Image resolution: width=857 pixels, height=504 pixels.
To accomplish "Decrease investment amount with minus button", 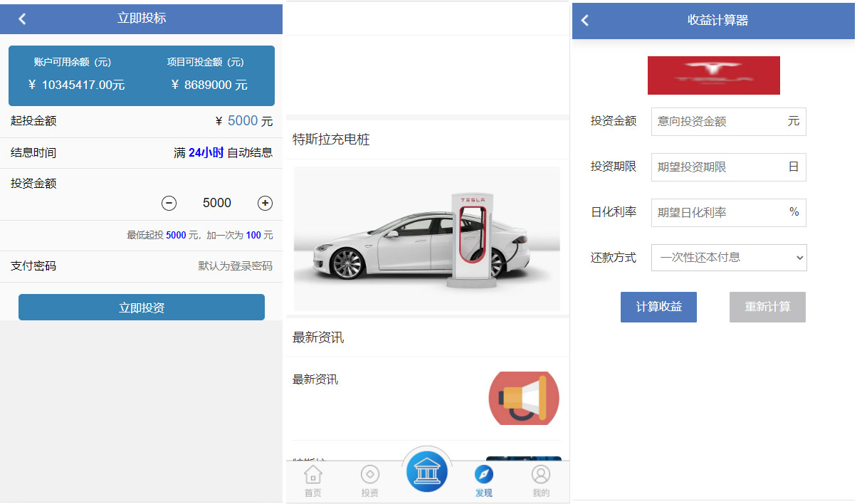I will click(169, 204).
